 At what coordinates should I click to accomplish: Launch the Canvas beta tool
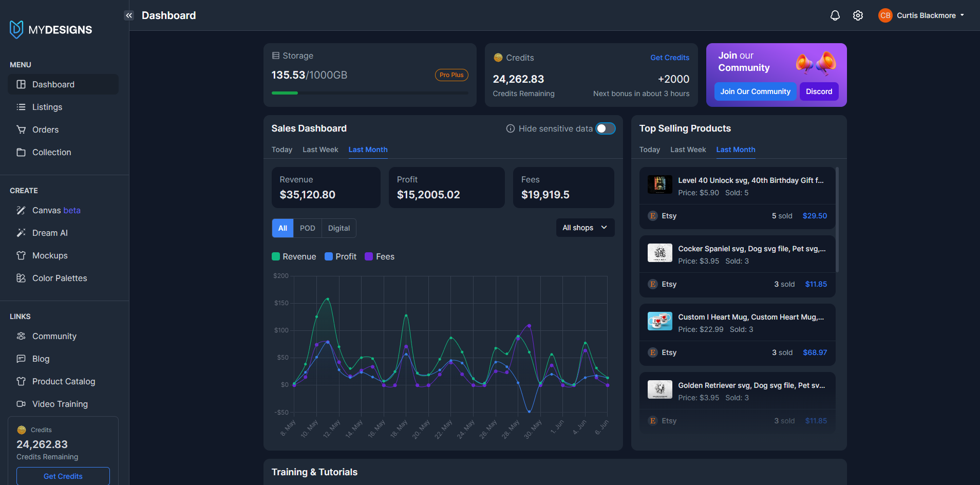[x=56, y=210]
